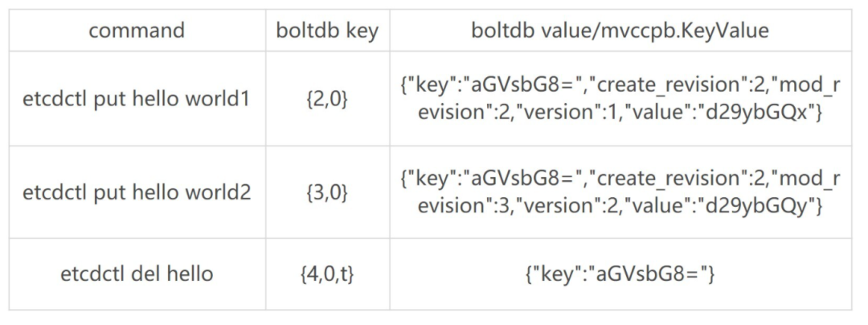Select the "etcdctl put hello world2" cell
The height and width of the screenshot is (325, 868).
(136, 192)
